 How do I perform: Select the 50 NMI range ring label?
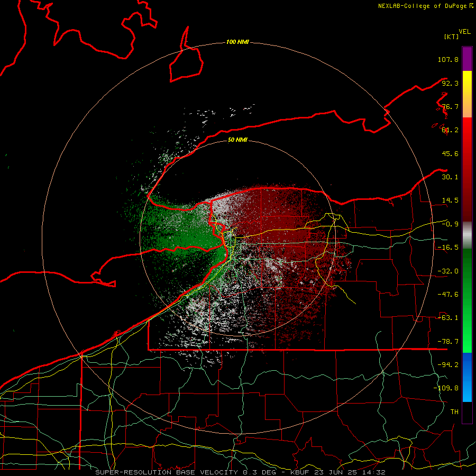click(237, 140)
